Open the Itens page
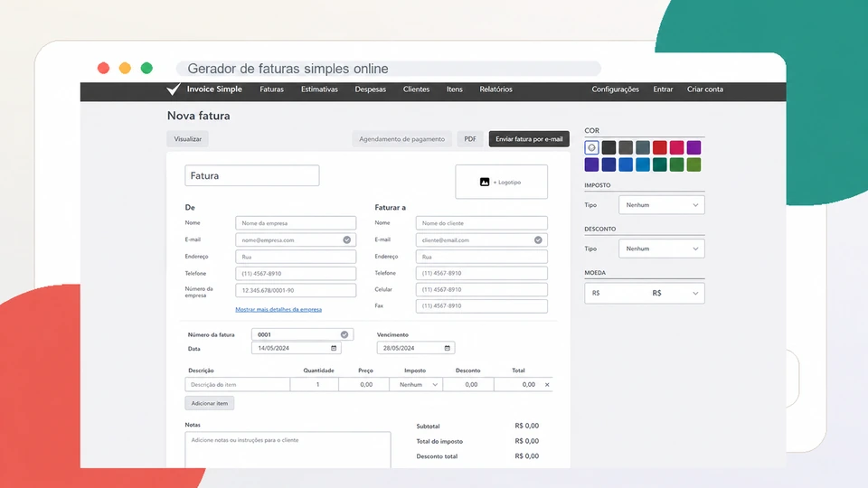This screenshot has height=488, width=868. pos(455,89)
